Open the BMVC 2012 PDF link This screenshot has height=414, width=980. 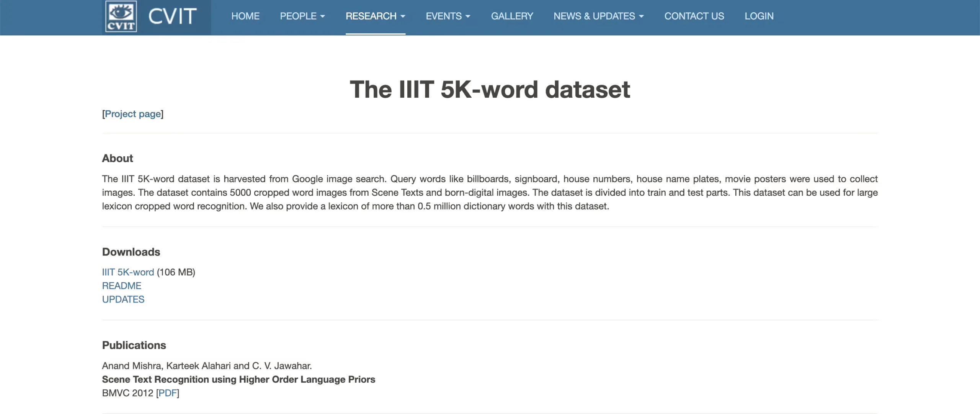pyautogui.click(x=168, y=393)
